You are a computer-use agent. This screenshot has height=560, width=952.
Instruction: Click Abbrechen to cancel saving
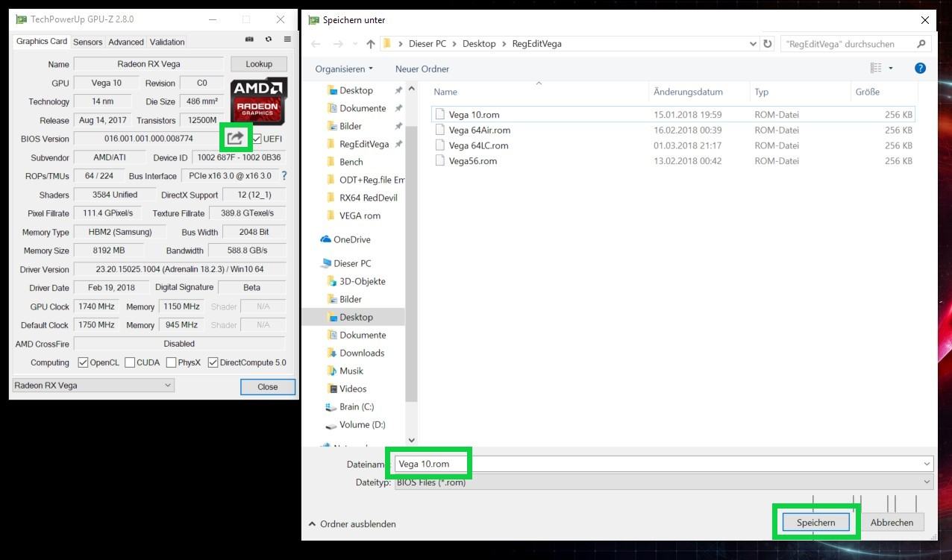(892, 523)
